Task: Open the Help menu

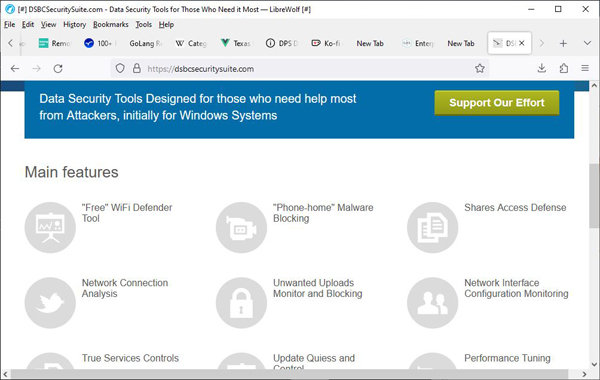Action: [x=166, y=24]
